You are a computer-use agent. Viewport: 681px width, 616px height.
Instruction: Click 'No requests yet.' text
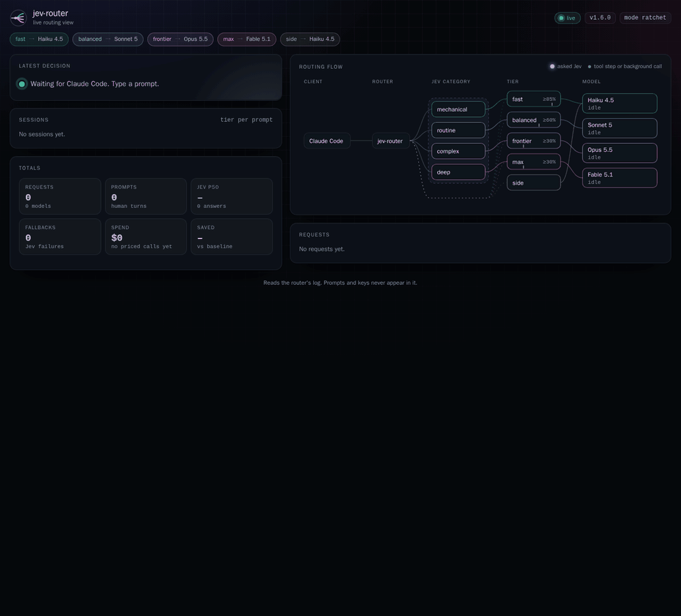(x=322, y=249)
